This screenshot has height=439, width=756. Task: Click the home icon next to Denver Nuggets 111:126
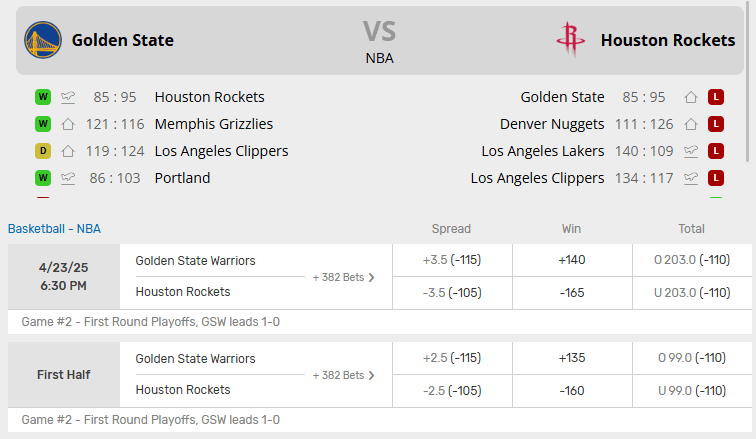(690, 124)
